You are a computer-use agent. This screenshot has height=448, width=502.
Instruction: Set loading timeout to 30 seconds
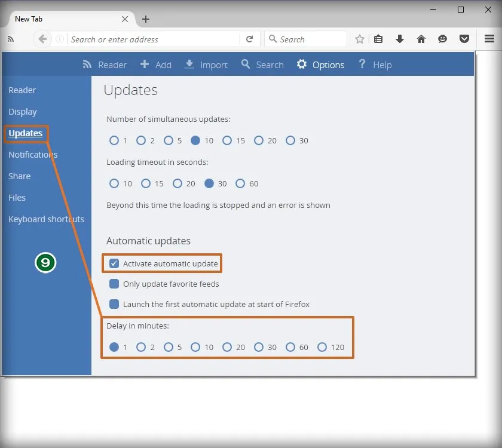[209, 183]
